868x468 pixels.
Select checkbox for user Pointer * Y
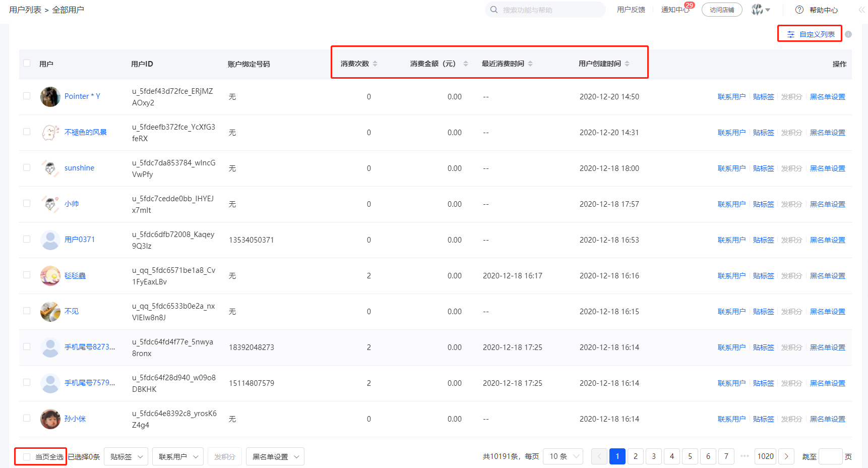click(27, 96)
